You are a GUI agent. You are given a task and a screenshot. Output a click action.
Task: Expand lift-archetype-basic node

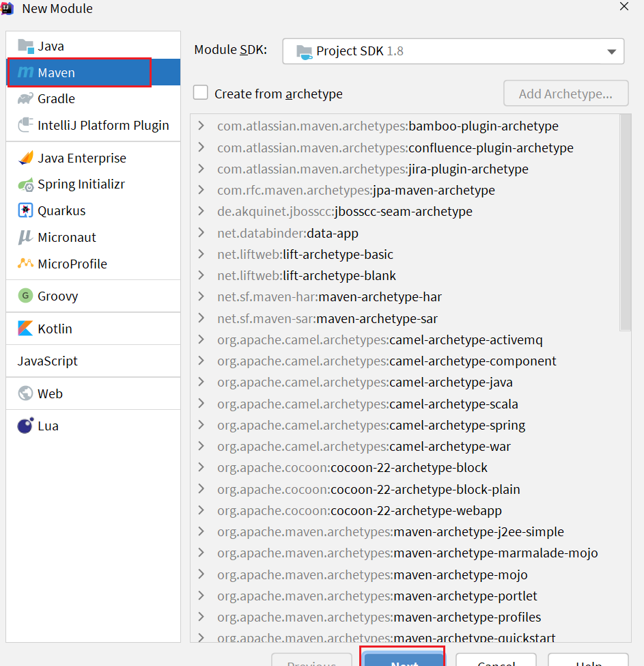(x=201, y=254)
